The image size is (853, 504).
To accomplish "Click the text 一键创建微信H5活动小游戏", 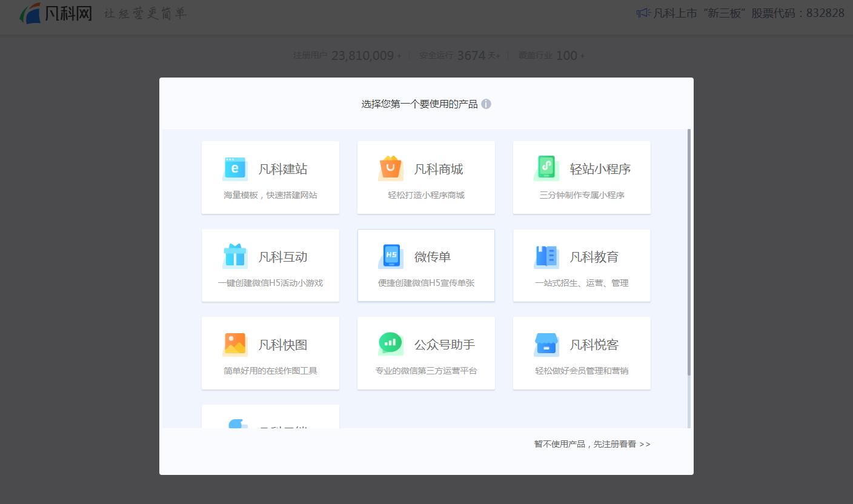I will click(270, 283).
